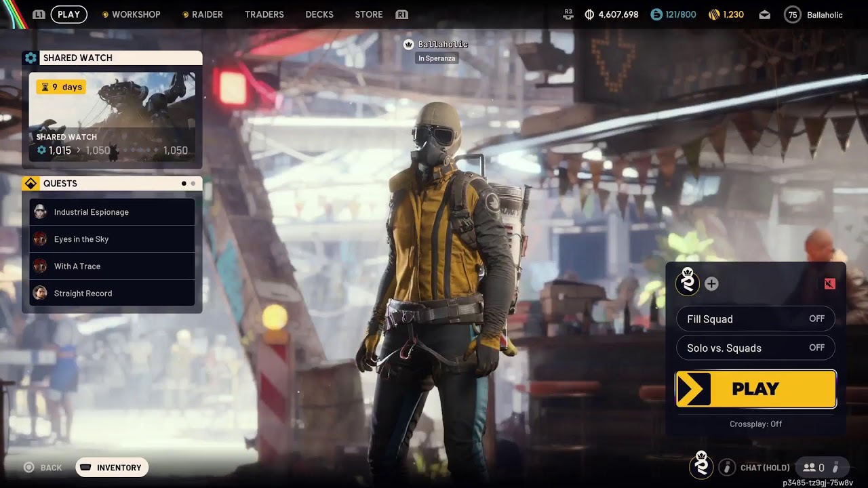Click the Straight Record quest portrait
The image size is (868, 488).
(40, 293)
